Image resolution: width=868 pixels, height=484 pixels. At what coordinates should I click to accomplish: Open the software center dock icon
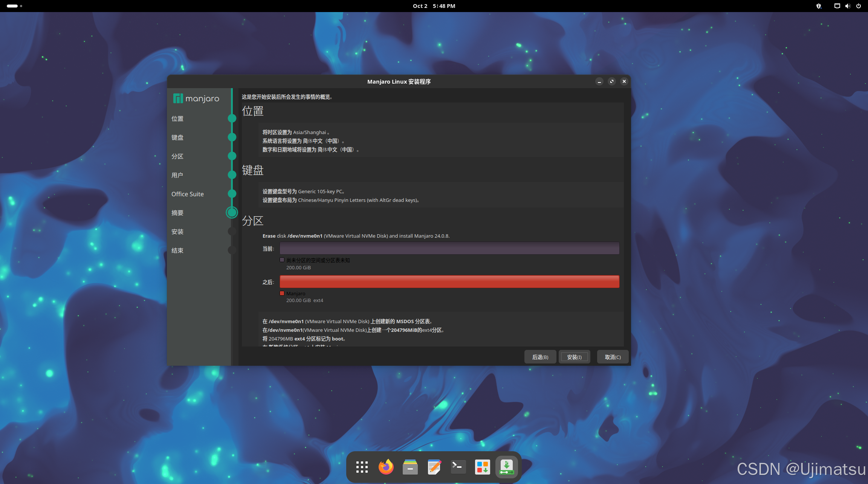[x=482, y=467]
